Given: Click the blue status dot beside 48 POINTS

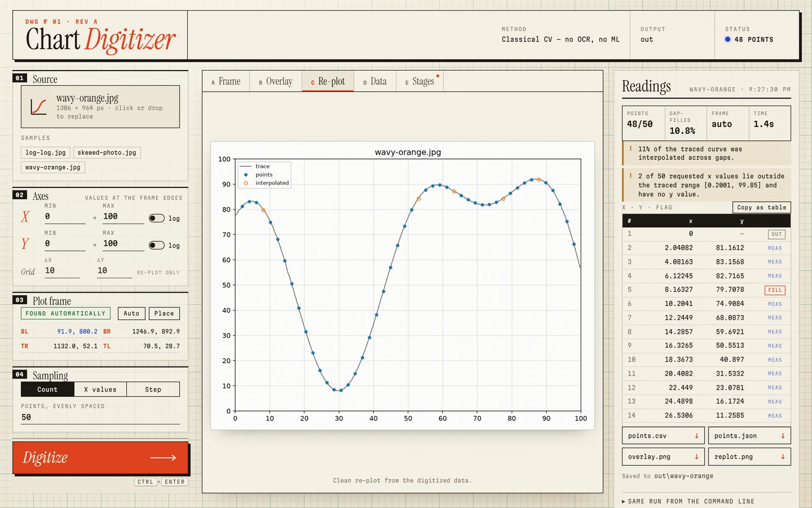Looking at the screenshot, I should tap(728, 39).
